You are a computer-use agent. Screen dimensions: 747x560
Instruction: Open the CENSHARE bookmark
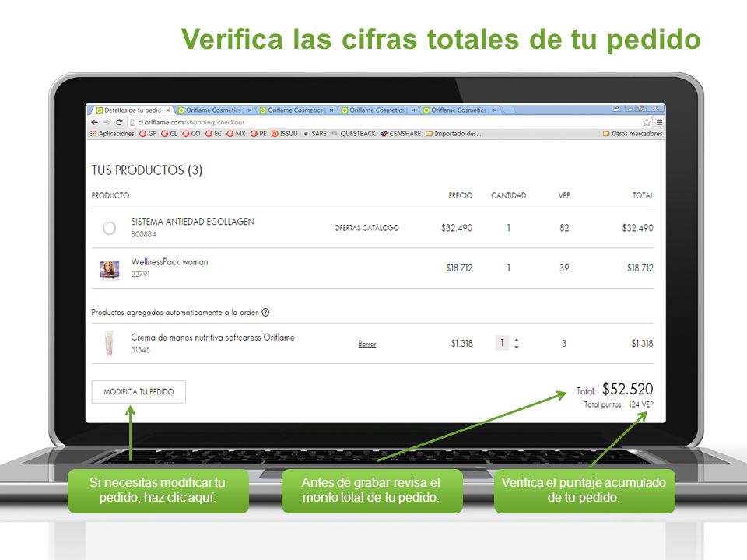401,134
